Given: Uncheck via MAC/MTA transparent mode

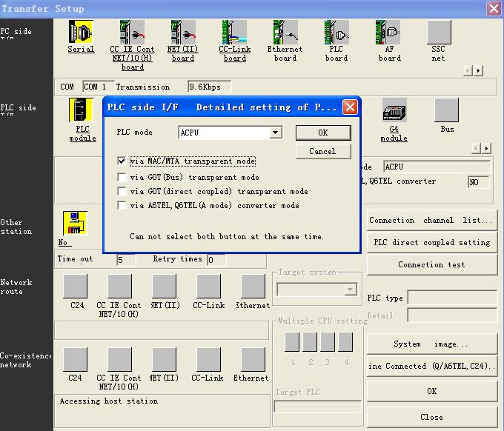Looking at the screenshot, I should tap(122, 161).
